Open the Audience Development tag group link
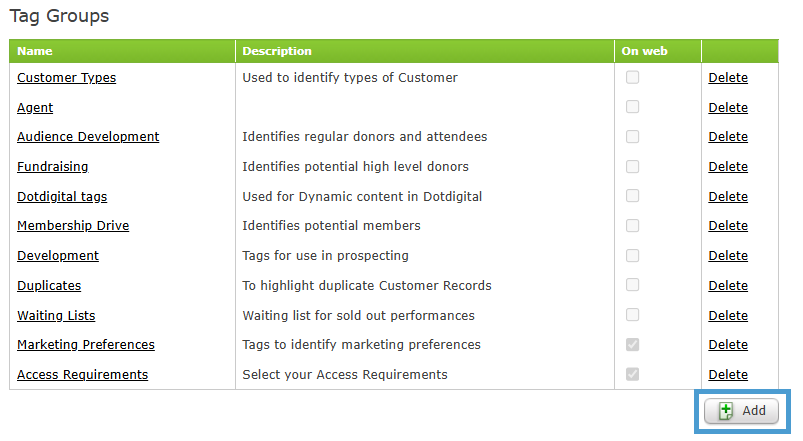Viewport: 803px width, 441px height. (88, 137)
